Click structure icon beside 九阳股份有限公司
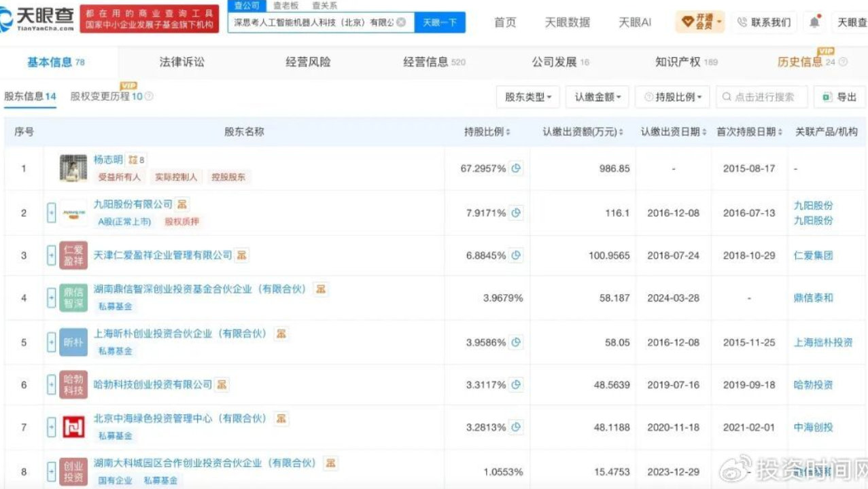The width and height of the screenshot is (868, 489). [x=182, y=204]
